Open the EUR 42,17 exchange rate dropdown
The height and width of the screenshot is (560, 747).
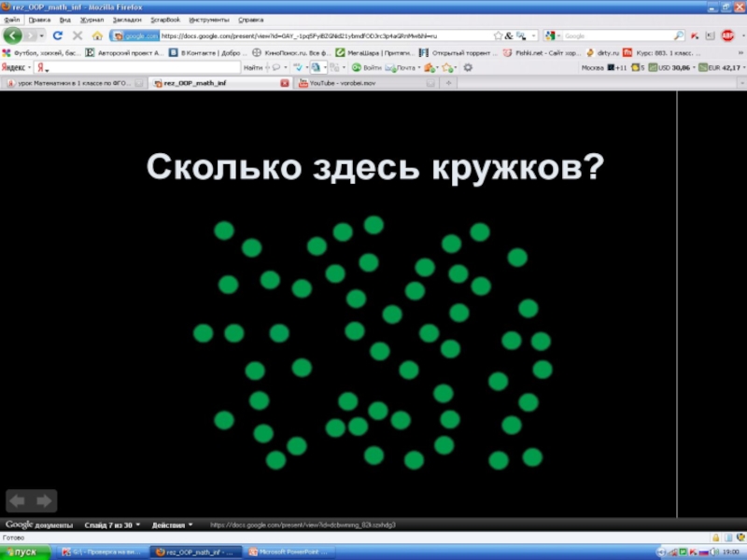(722, 67)
